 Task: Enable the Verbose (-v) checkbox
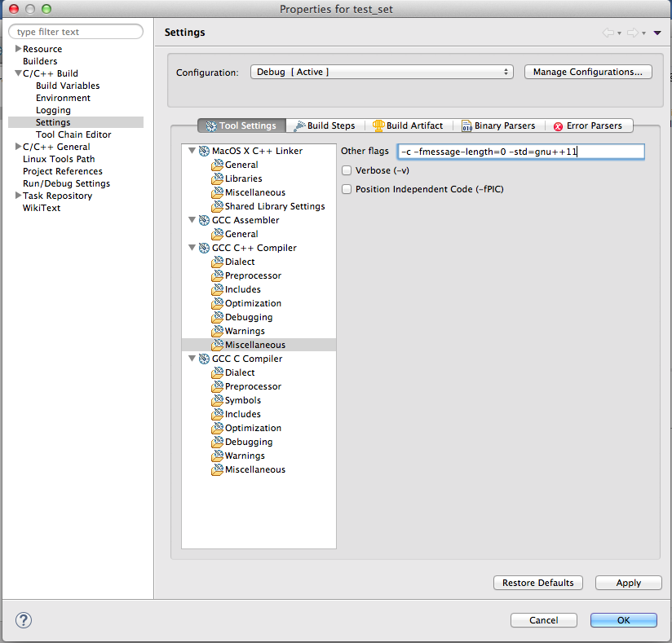347,171
